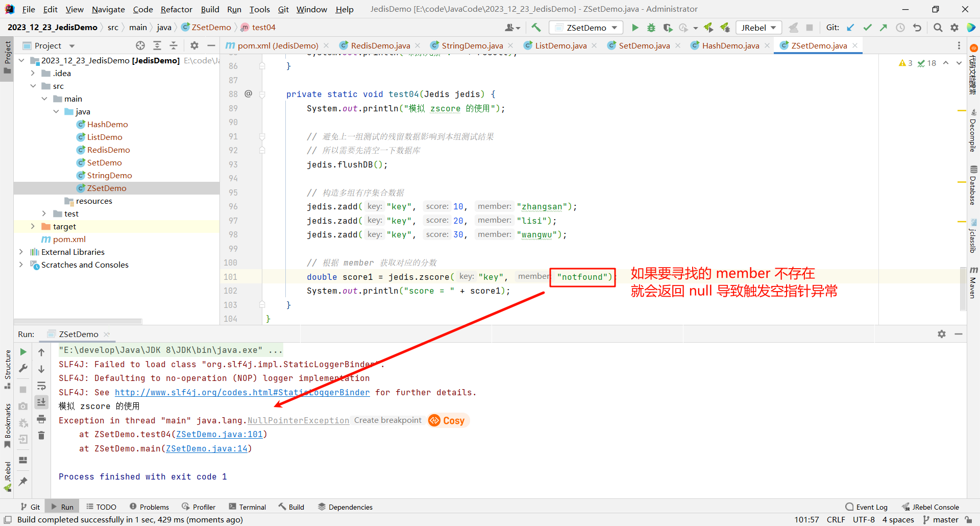Viewport: 980px width, 526px height.
Task: Open the Navigate menu
Action: pyautogui.click(x=108, y=9)
